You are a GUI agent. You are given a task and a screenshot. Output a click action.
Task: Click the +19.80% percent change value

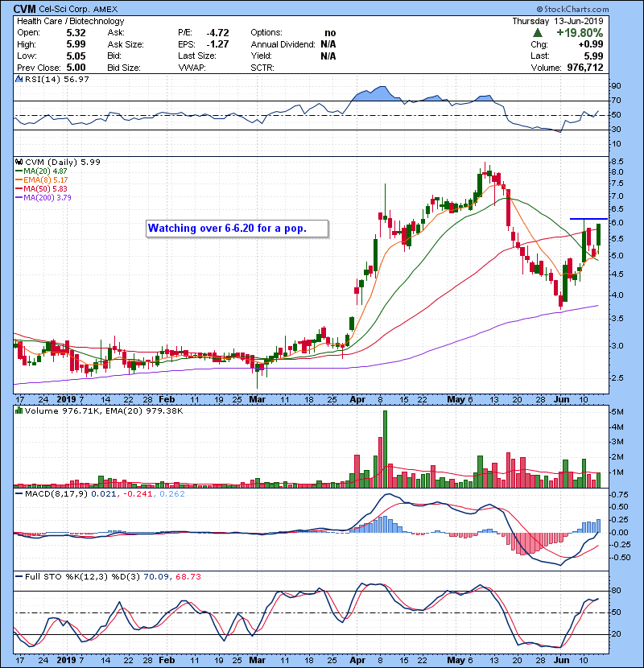[580, 33]
